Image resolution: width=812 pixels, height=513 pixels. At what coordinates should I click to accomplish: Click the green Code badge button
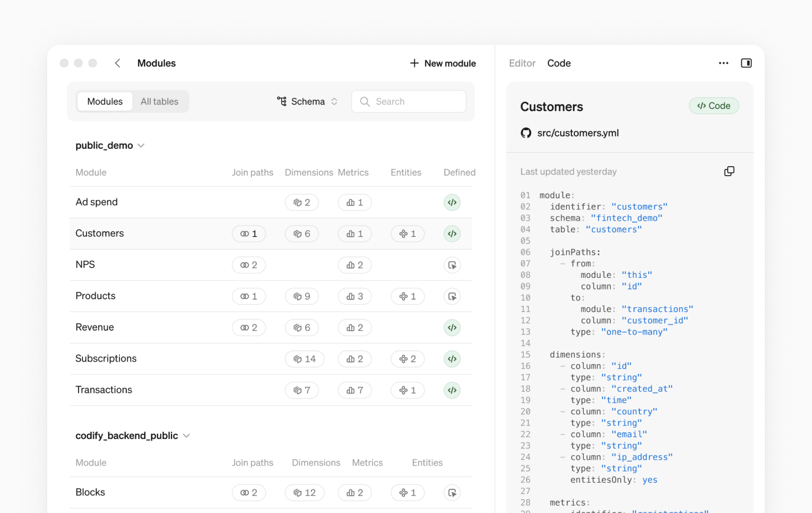click(x=713, y=106)
